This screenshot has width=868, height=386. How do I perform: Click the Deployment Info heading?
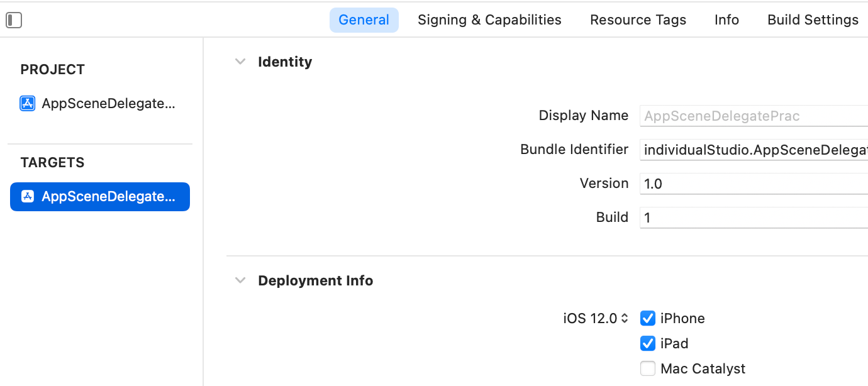point(316,280)
